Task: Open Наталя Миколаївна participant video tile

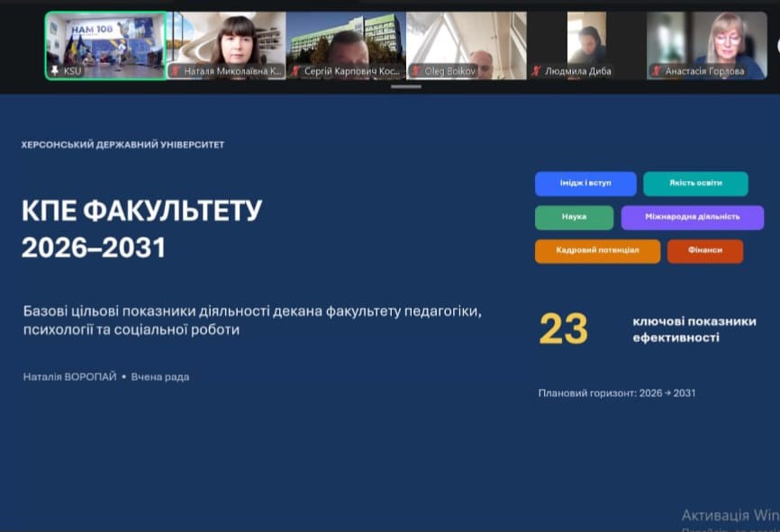Action: point(226,45)
